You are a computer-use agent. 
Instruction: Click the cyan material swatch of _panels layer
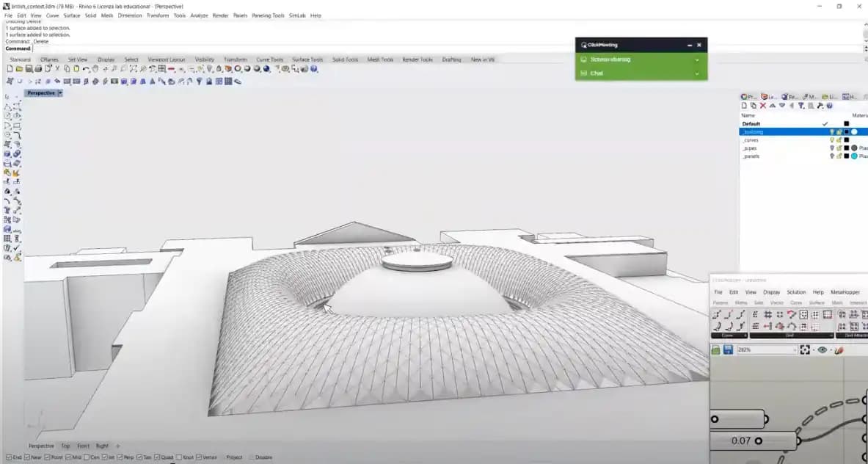click(x=854, y=156)
